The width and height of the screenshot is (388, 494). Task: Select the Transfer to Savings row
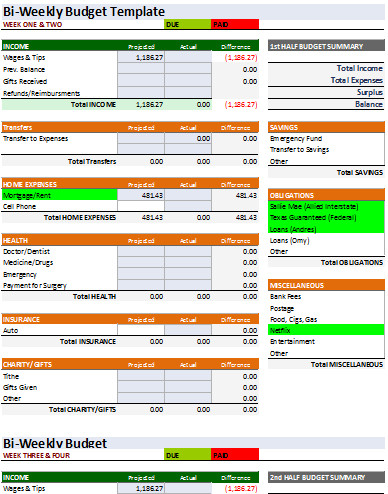[x=326, y=150]
